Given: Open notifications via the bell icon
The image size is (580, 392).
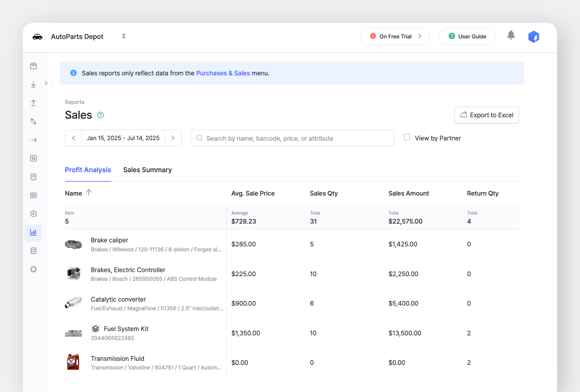Looking at the screenshot, I should click(x=511, y=35).
